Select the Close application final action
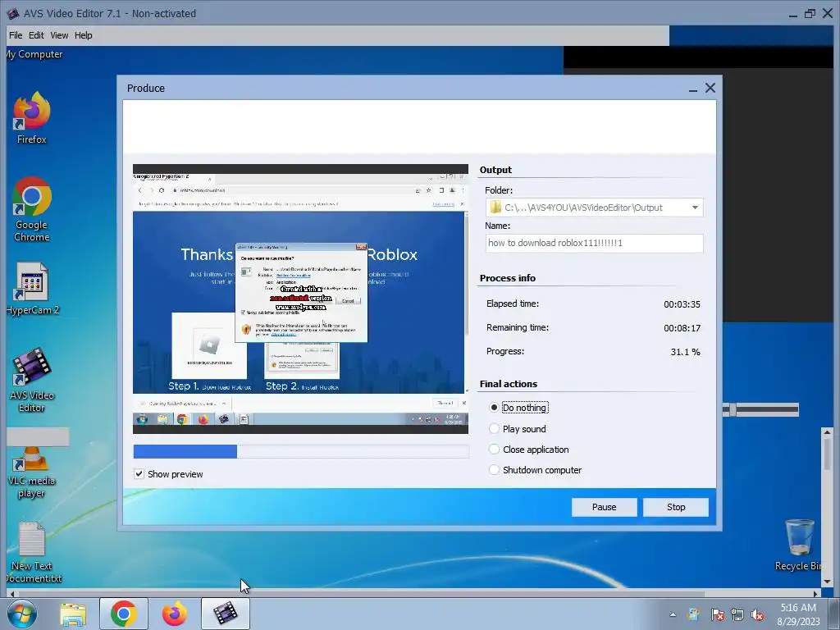The image size is (840, 630). click(529, 450)
